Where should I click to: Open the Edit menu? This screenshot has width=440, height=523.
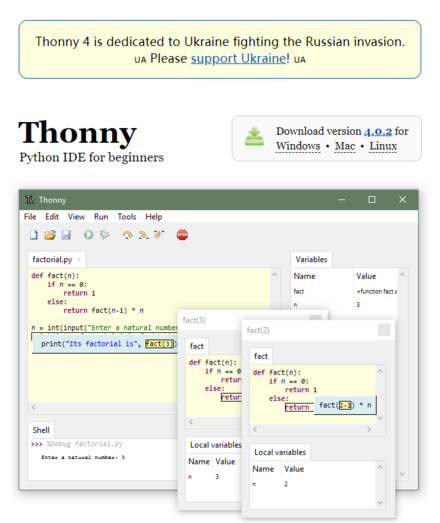[x=52, y=217]
